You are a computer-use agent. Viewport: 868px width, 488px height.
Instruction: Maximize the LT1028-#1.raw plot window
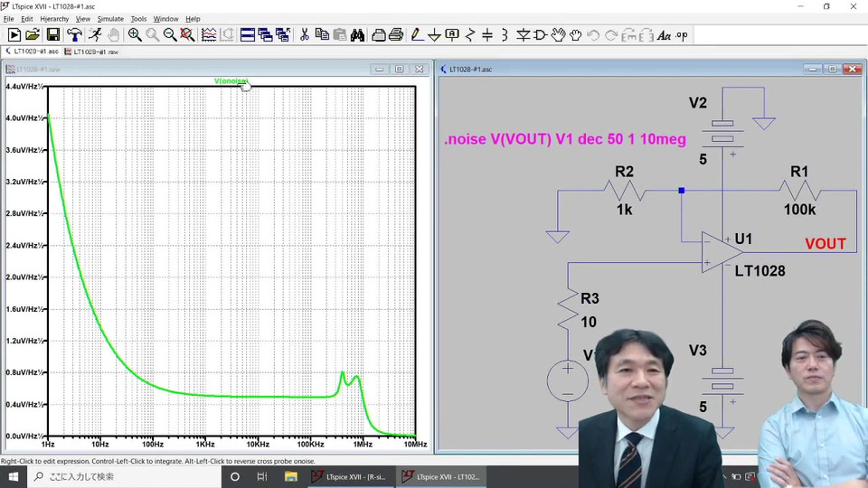[399, 70]
